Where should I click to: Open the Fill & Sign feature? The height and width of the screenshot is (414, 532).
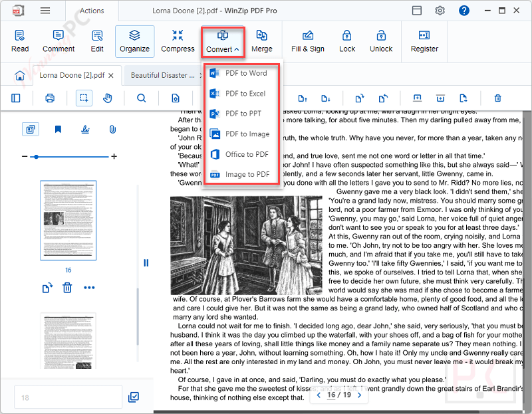click(x=307, y=41)
